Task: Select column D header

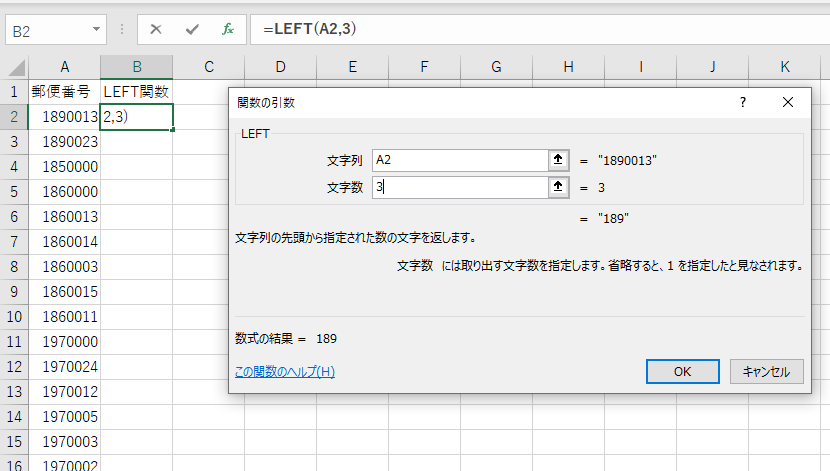Action: click(281, 67)
